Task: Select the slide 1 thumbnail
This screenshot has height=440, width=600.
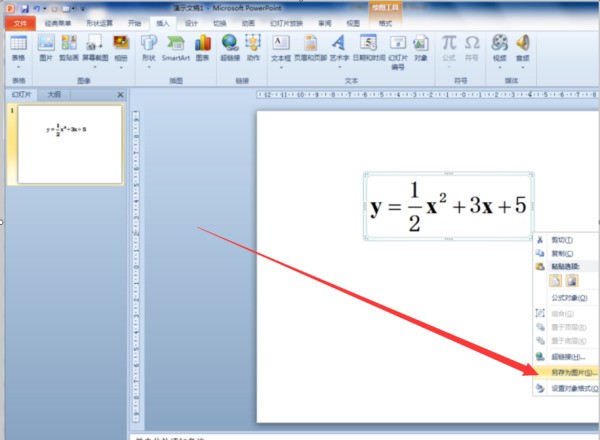Action: point(69,143)
